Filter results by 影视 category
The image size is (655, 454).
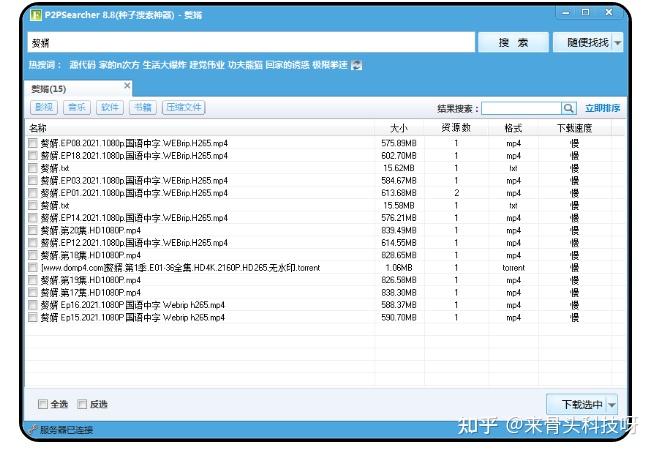44,108
